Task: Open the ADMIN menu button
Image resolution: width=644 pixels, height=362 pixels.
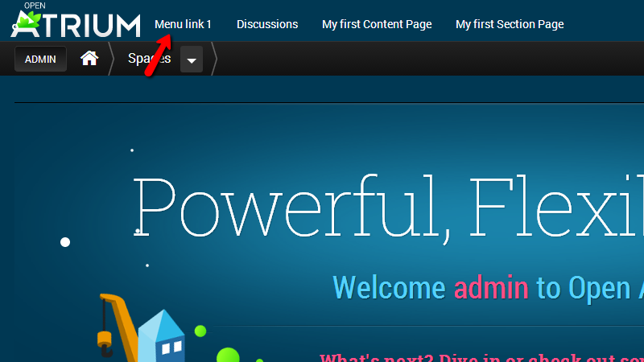Action: click(x=40, y=60)
